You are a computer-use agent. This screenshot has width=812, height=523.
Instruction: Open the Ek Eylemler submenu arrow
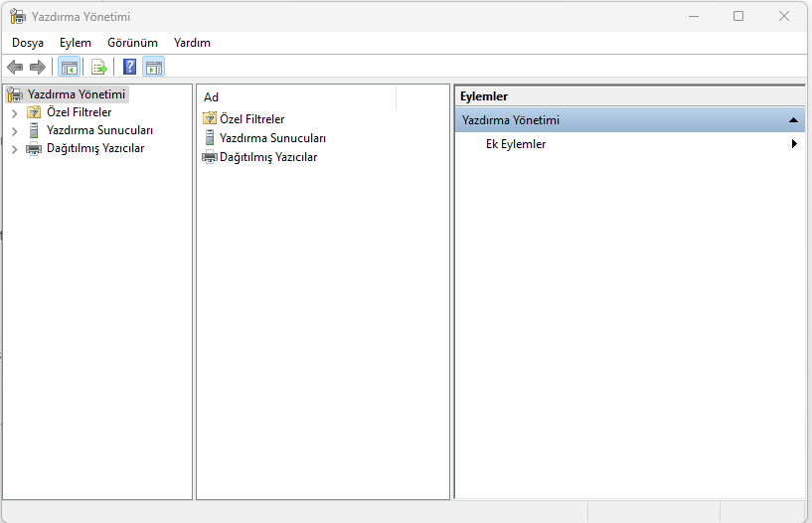pos(794,144)
